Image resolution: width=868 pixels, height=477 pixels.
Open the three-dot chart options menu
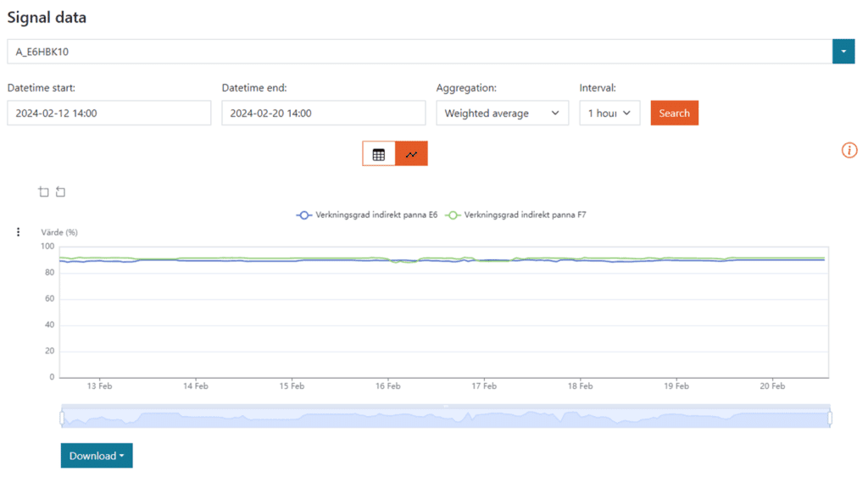[19, 232]
